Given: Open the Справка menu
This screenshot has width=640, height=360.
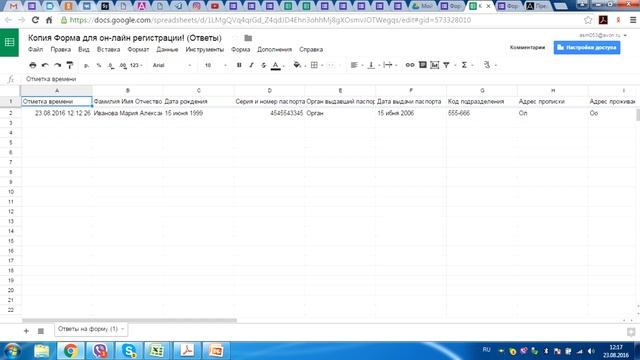Looking at the screenshot, I should [x=311, y=49].
